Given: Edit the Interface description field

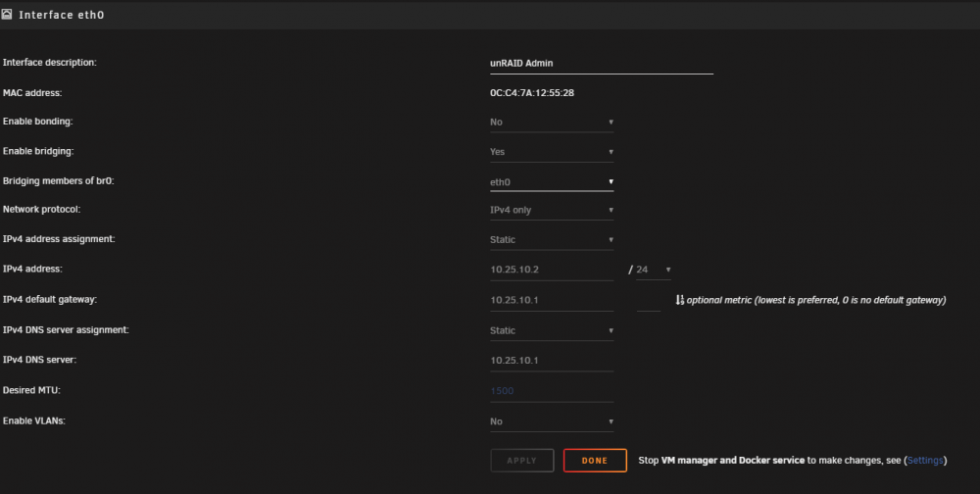Looking at the screenshot, I should [602, 63].
